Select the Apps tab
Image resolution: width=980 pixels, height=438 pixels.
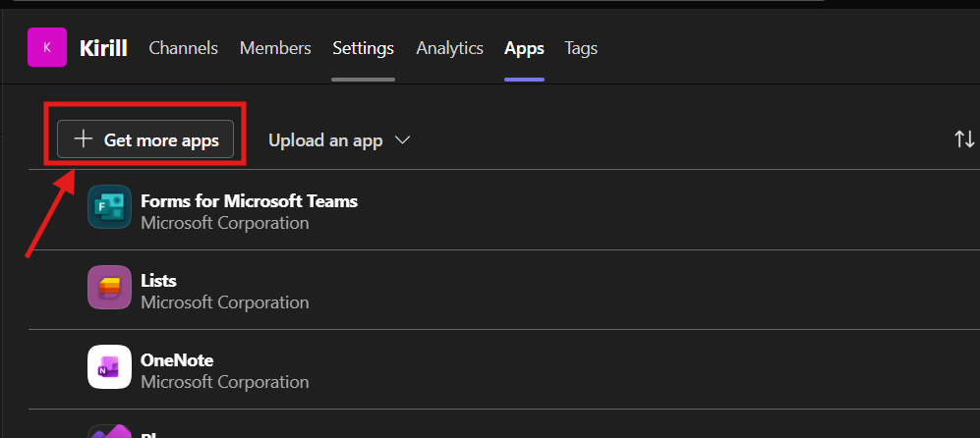point(524,48)
